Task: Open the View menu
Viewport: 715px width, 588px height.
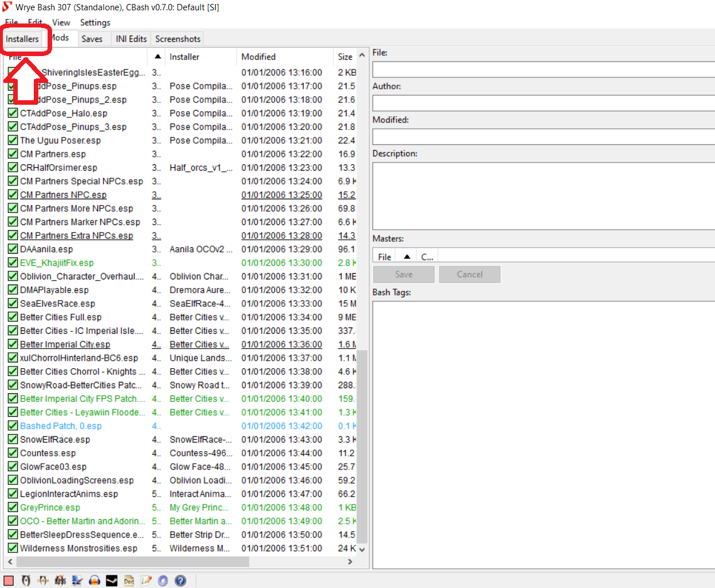Action: pyautogui.click(x=61, y=22)
